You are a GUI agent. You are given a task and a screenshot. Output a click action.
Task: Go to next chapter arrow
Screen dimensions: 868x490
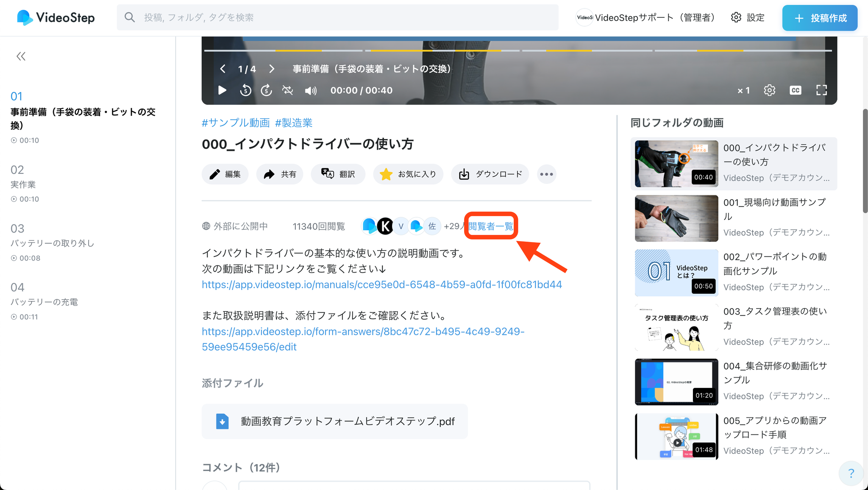pyautogui.click(x=272, y=69)
